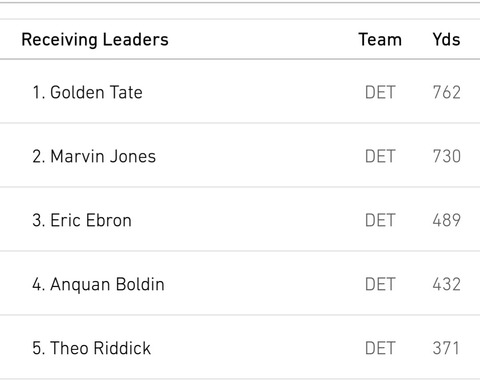Select the 762 yards value
The width and height of the screenshot is (480, 380).
coord(447,92)
